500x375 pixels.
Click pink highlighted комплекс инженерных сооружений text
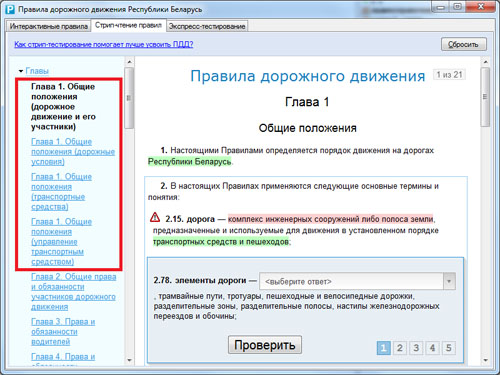(x=331, y=219)
